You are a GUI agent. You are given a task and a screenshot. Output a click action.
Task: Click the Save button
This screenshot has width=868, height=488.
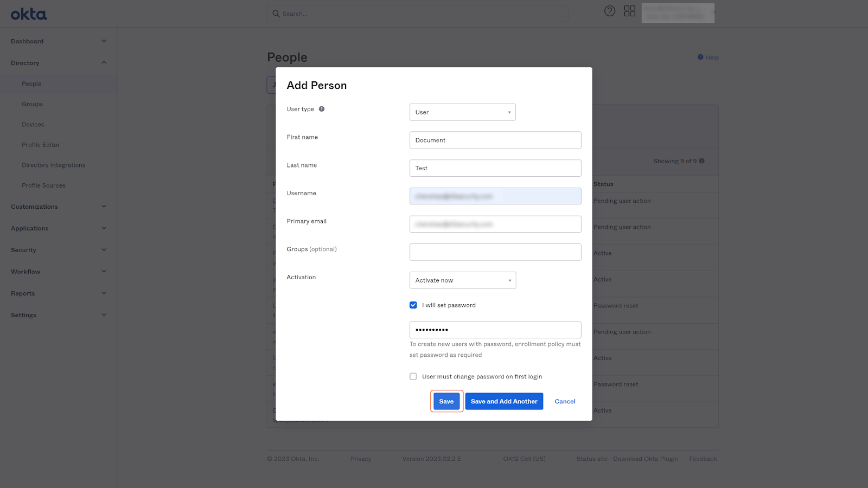pos(446,401)
